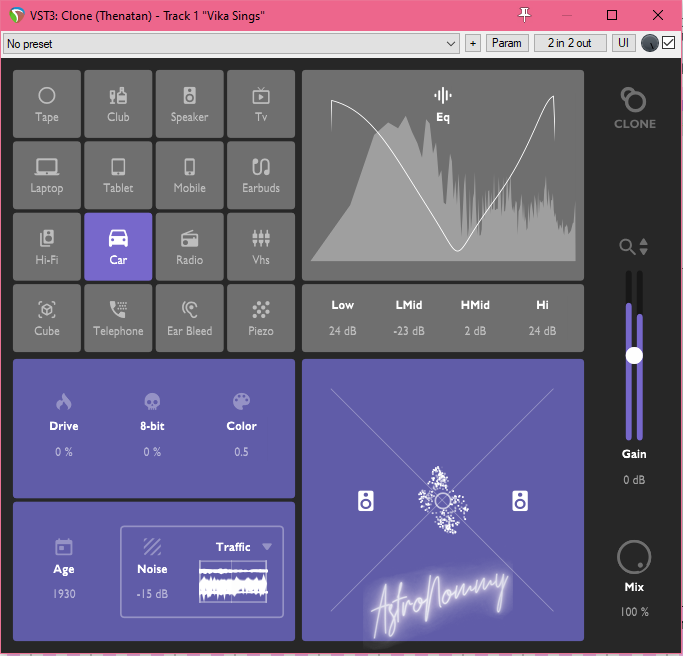Click the Noise hatch icon

(x=152, y=547)
